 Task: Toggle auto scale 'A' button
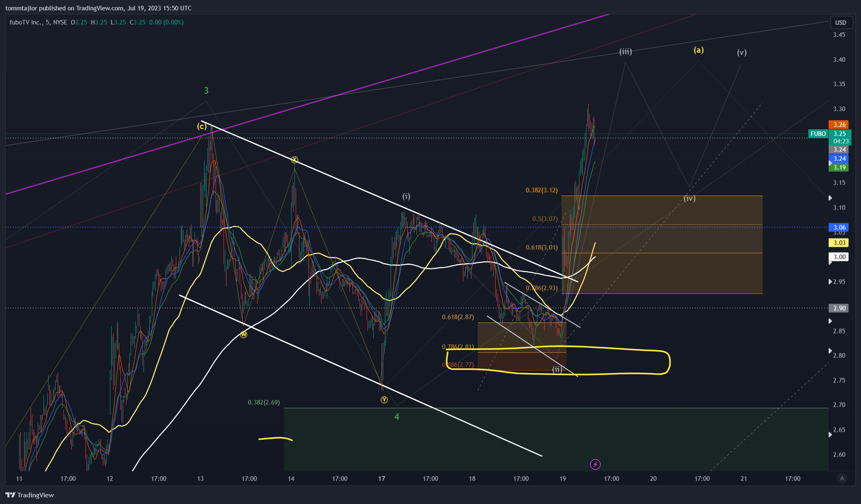[842, 478]
